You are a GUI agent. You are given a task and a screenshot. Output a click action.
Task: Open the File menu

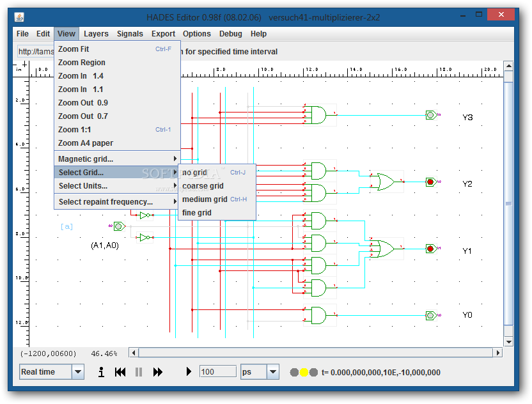[x=22, y=34]
